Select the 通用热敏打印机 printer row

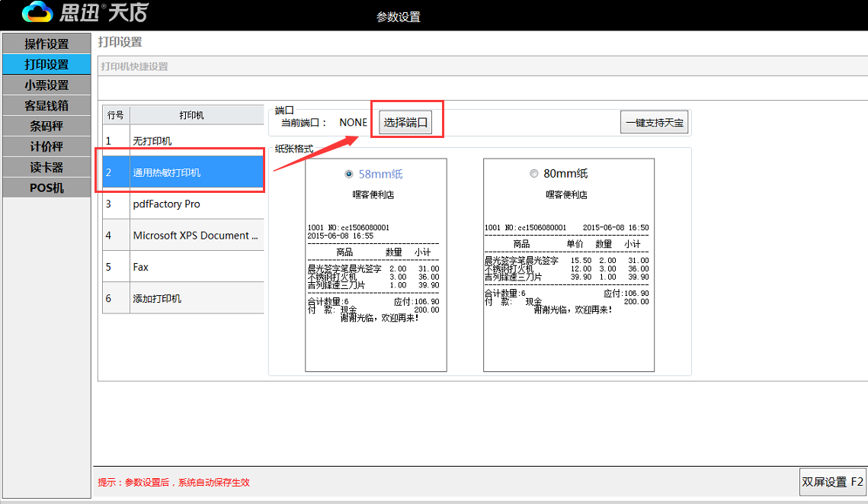[x=183, y=172]
